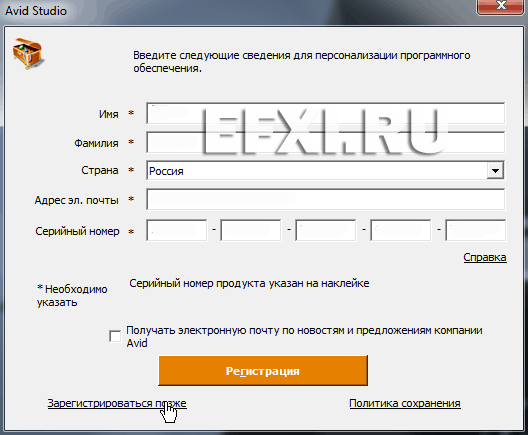Screen dimensions: 528x435
Task: Click the 'Введите следующие сведения' instruction text
Action: tap(302, 62)
